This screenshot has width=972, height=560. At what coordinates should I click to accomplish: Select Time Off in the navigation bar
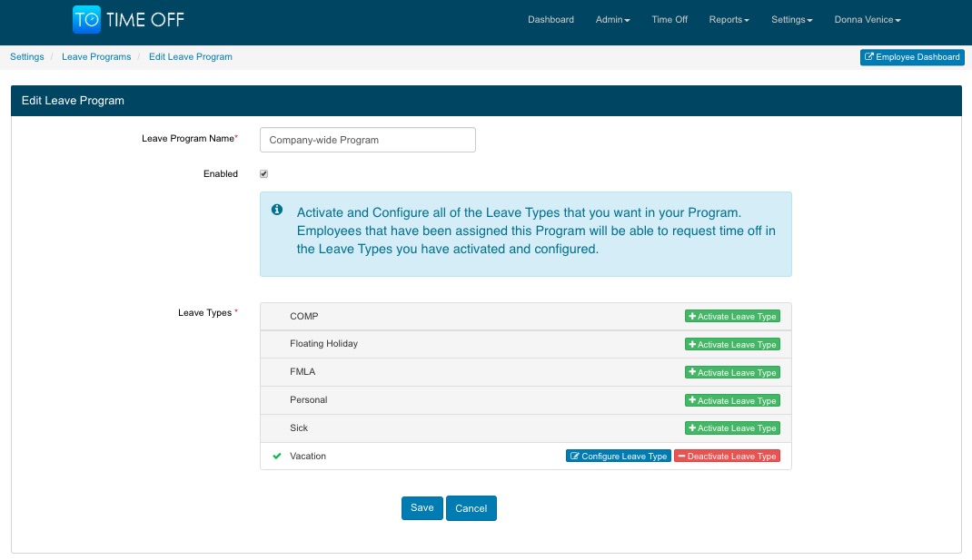pos(669,20)
